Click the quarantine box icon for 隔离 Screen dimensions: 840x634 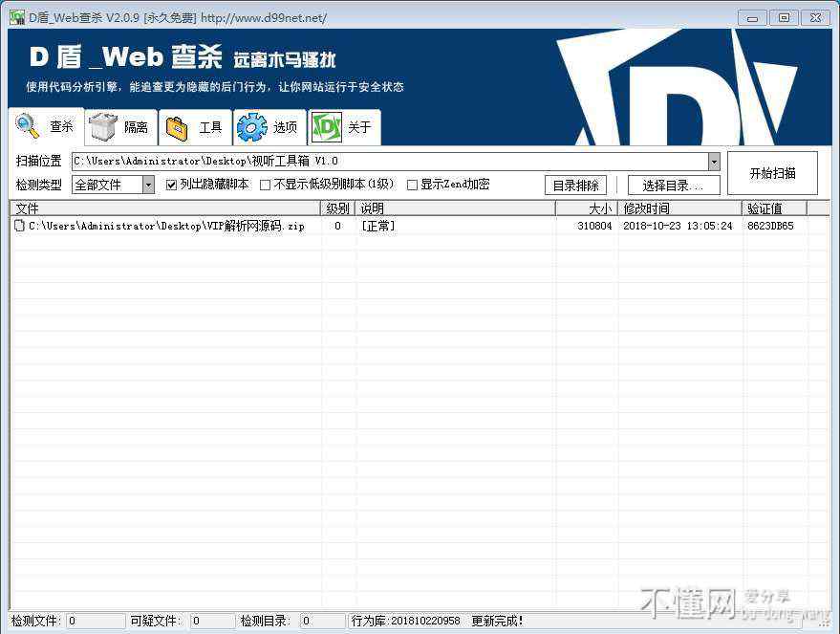pos(103,127)
